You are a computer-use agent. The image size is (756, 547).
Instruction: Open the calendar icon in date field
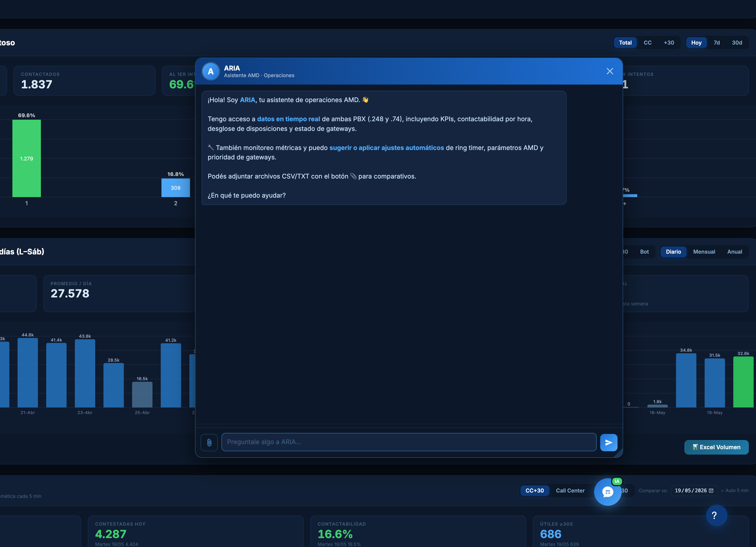click(x=711, y=491)
